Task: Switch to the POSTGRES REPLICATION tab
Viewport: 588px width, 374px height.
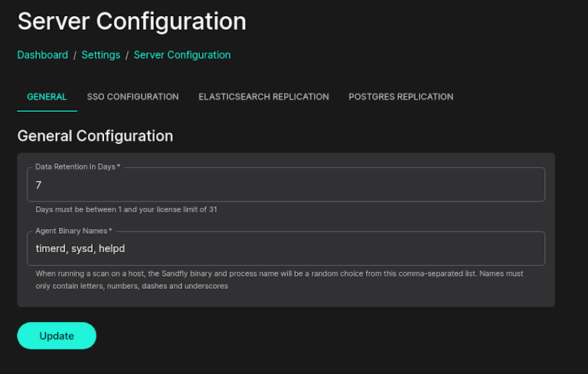Action: (400, 97)
